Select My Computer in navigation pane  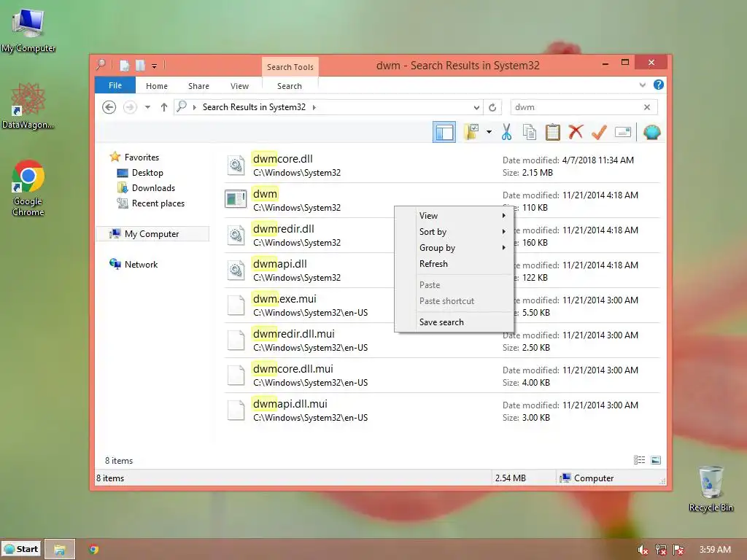click(152, 234)
